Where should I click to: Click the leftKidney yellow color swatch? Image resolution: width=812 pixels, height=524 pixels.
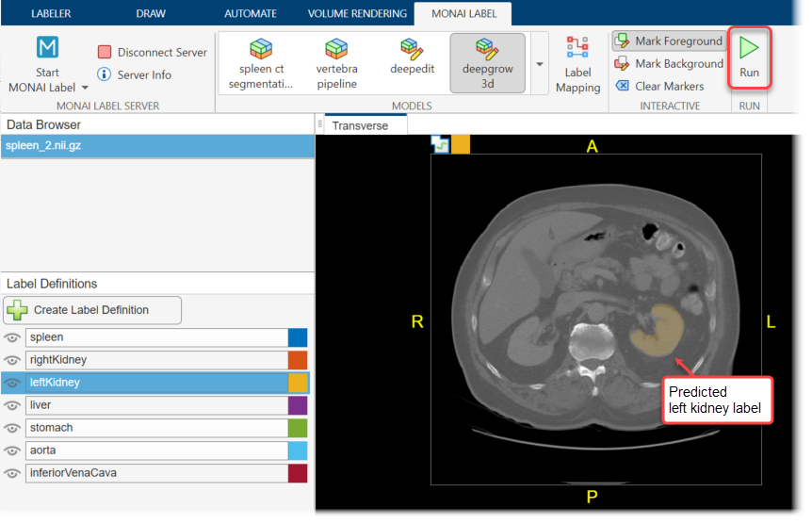click(x=298, y=383)
